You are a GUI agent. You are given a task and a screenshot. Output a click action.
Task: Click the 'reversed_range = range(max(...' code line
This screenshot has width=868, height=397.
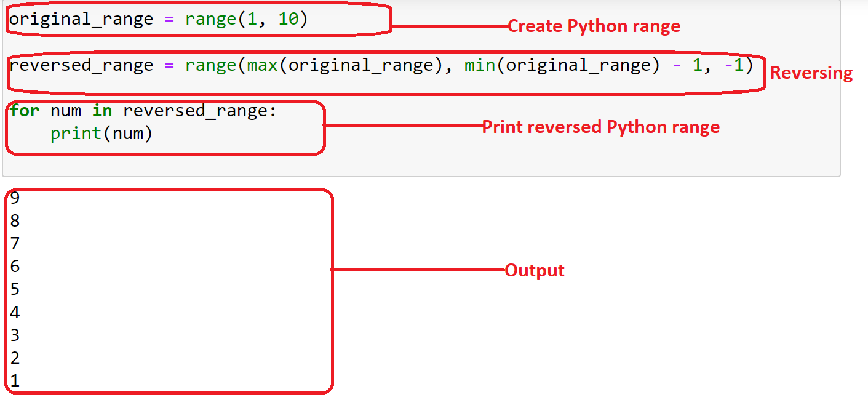pyautogui.click(x=381, y=65)
